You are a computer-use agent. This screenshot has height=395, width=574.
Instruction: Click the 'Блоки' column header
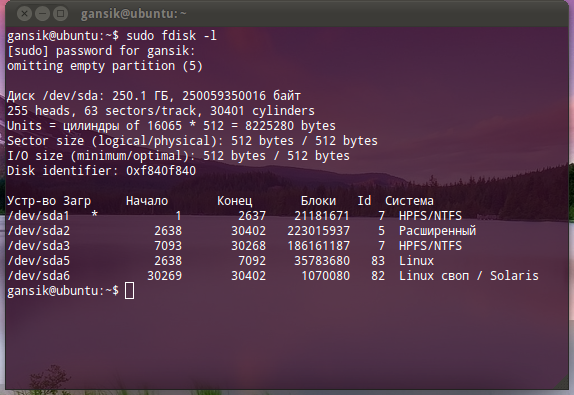(x=318, y=201)
